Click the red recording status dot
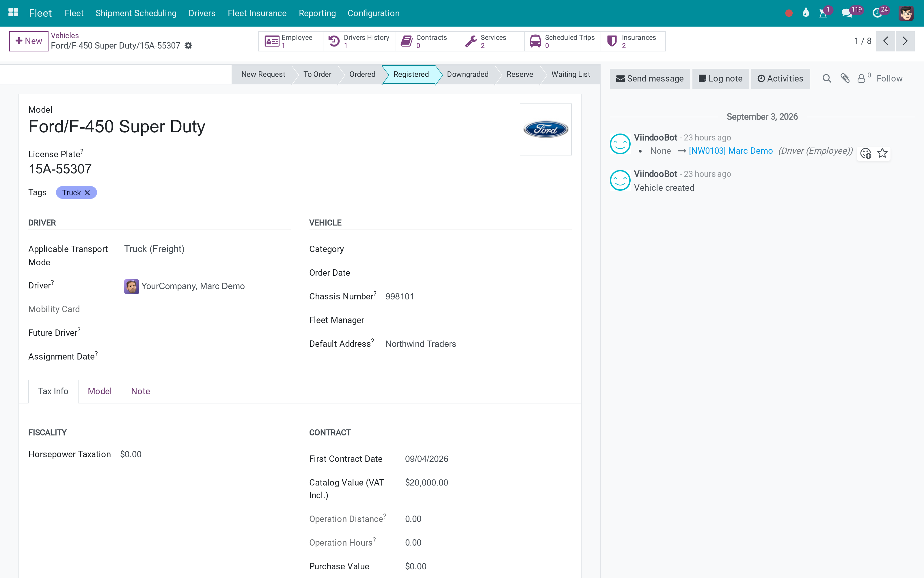Viewport: 924px width, 578px height. [x=789, y=13]
